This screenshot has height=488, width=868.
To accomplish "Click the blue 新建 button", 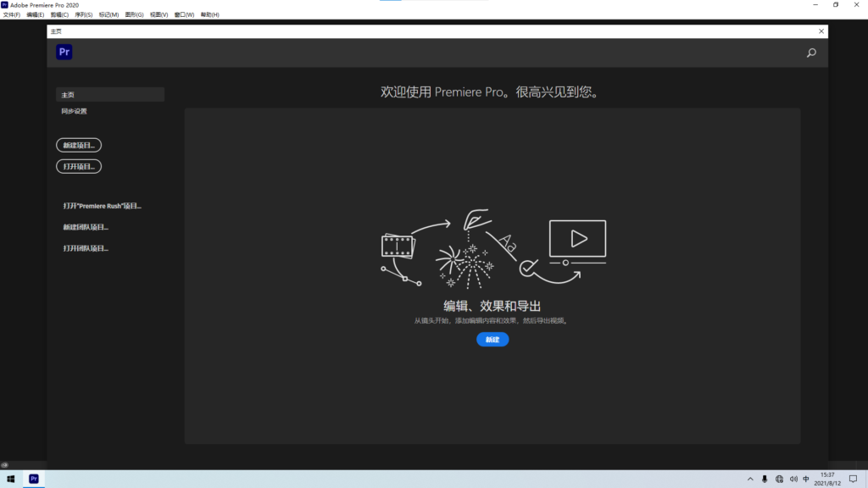I will [x=492, y=339].
